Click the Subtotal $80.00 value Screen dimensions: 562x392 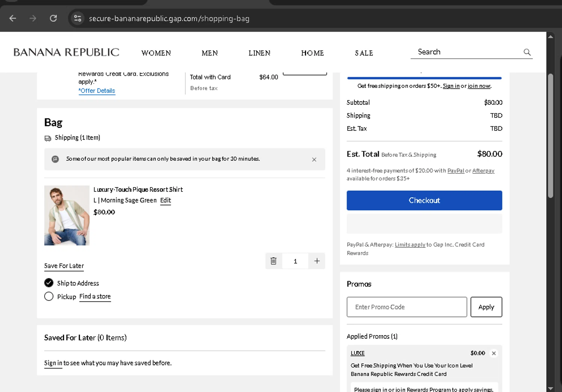493,103
